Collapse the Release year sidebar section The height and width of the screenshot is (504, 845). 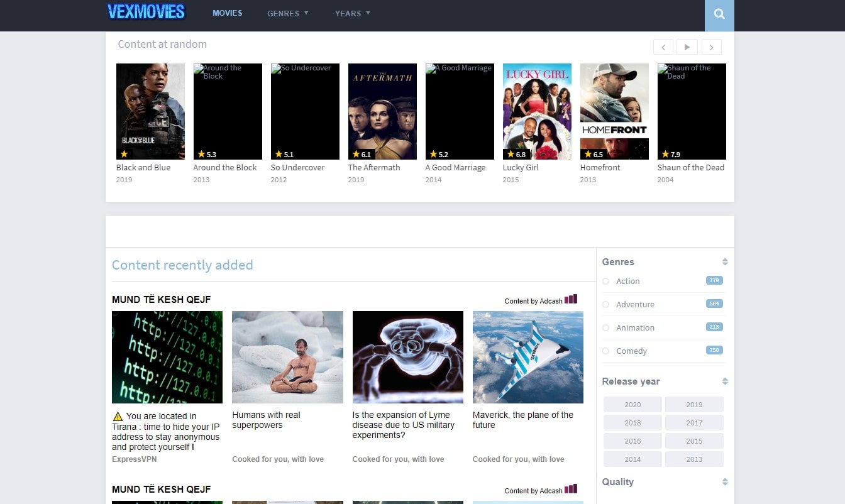pyautogui.click(x=725, y=381)
